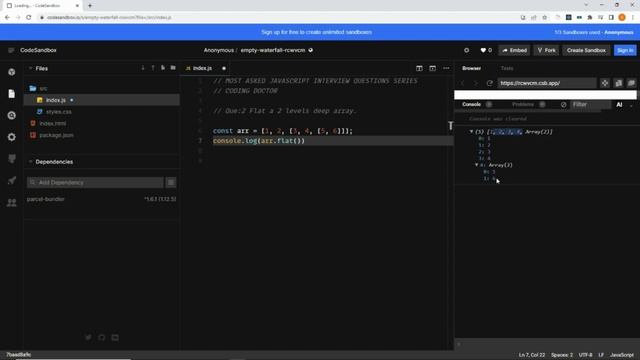Click the console Filter field
Viewport: 640px width, 360px height.
pos(591,105)
